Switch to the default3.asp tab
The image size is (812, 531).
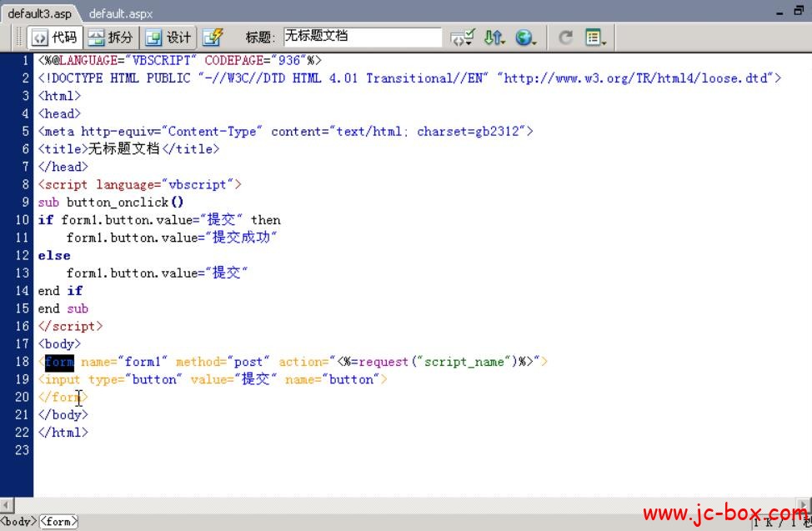(39, 13)
